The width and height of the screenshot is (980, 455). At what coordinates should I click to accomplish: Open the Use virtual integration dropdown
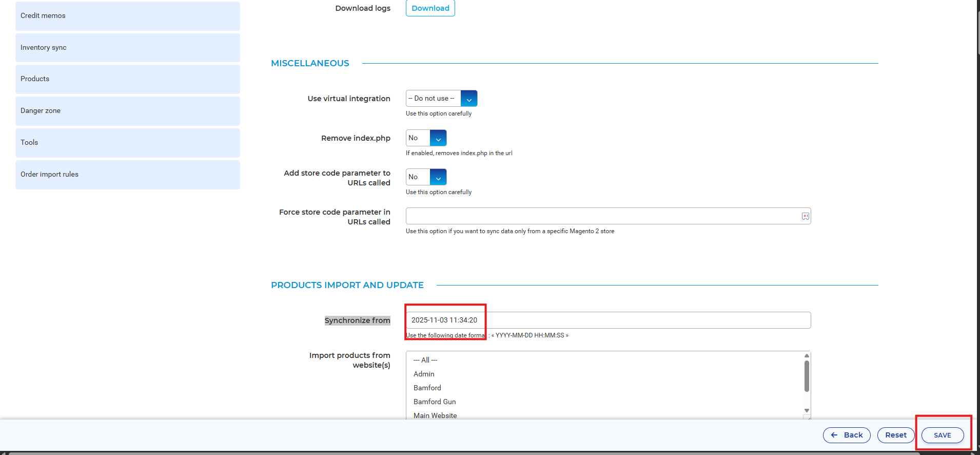[x=441, y=99]
